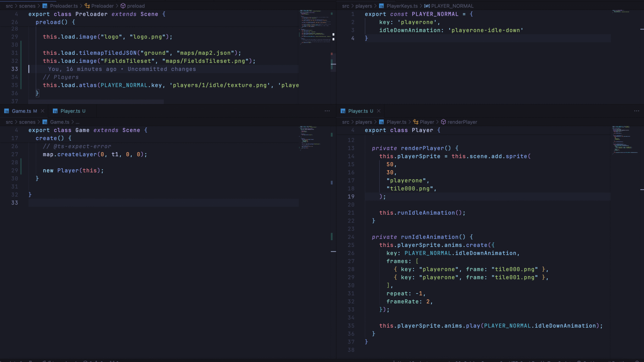Click the 'repeat: -1,' line

pos(406,293)
